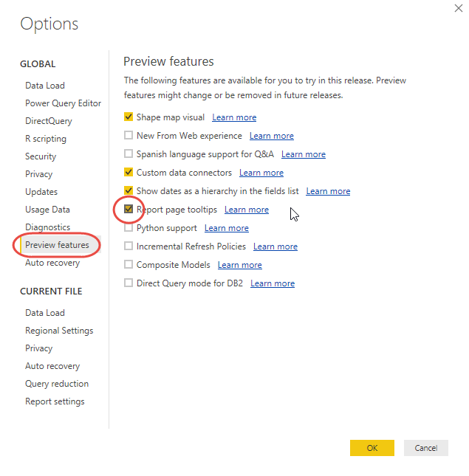Enable Incremental Refresh Policies checkbox
This screenshot has height=476, width=469.
tap(129, 246)
